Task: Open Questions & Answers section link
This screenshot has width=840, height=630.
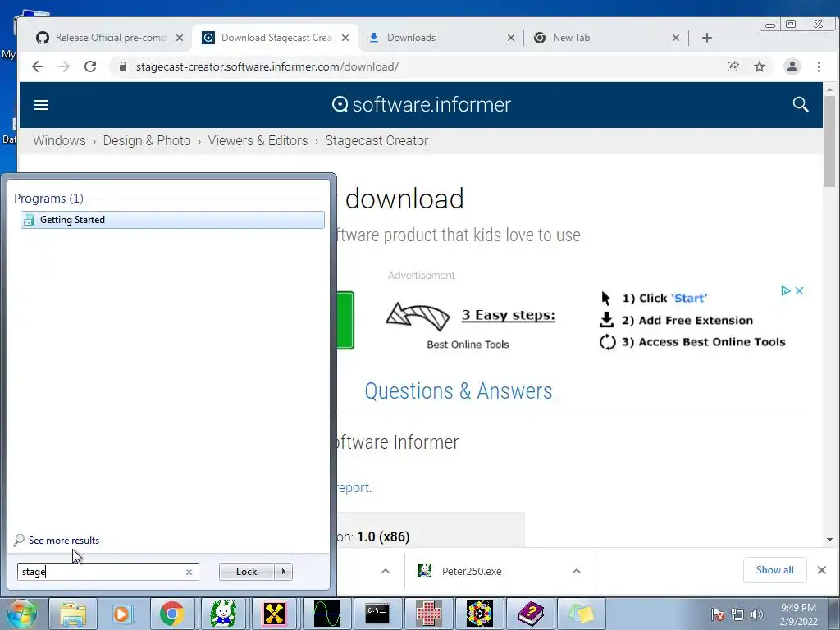Action: coord(458,391)
